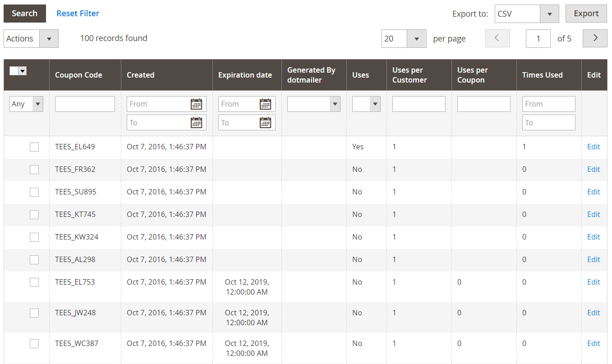
Task: Open the Any selection filter dropdown
Action: (x=26, y=104)
